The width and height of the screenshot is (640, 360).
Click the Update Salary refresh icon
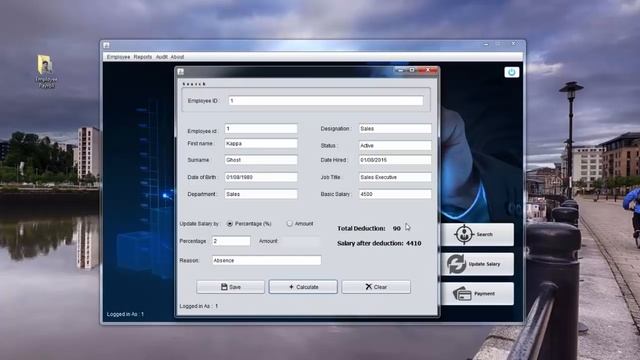[x=456, y=264]
